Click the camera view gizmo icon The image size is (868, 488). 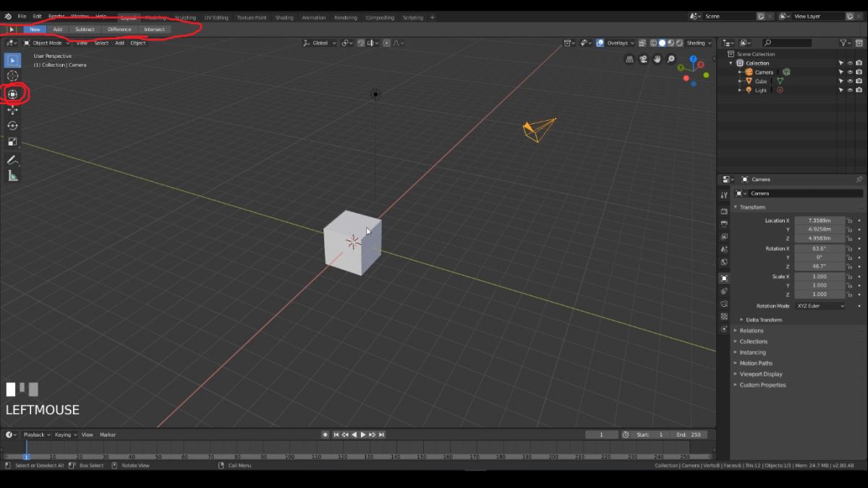pos(644,59)
